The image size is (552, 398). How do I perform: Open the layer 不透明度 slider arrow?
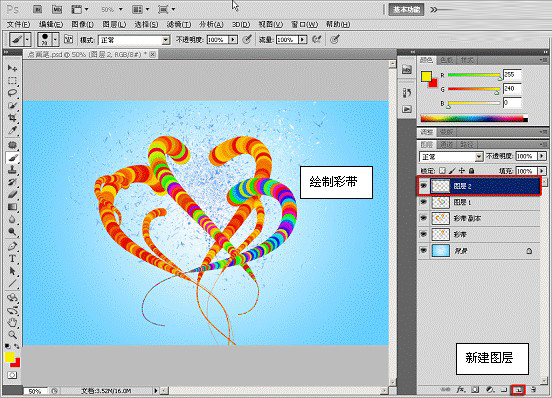click(542, 156)
